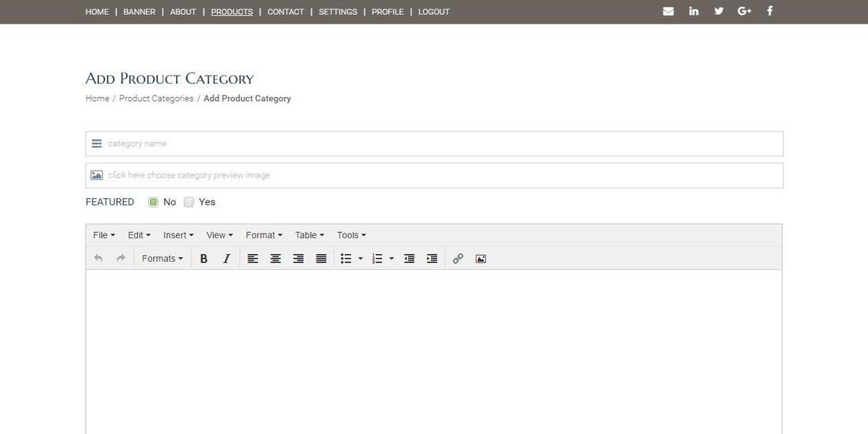
Task: Justify the text
Action: 321,259
